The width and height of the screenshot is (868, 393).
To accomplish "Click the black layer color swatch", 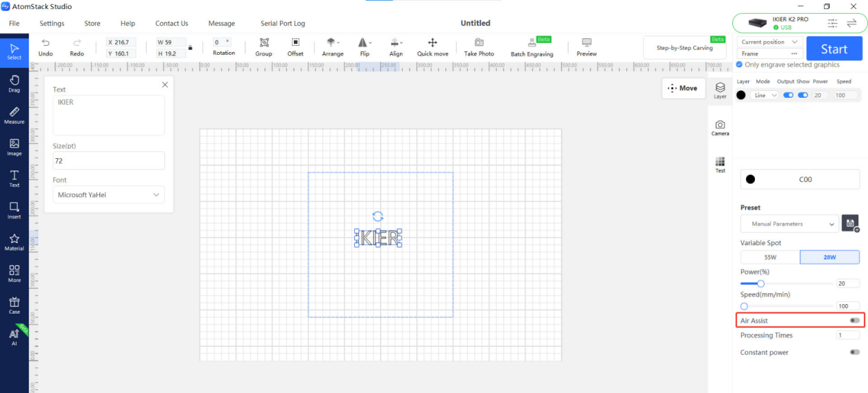I will [741, 95].
